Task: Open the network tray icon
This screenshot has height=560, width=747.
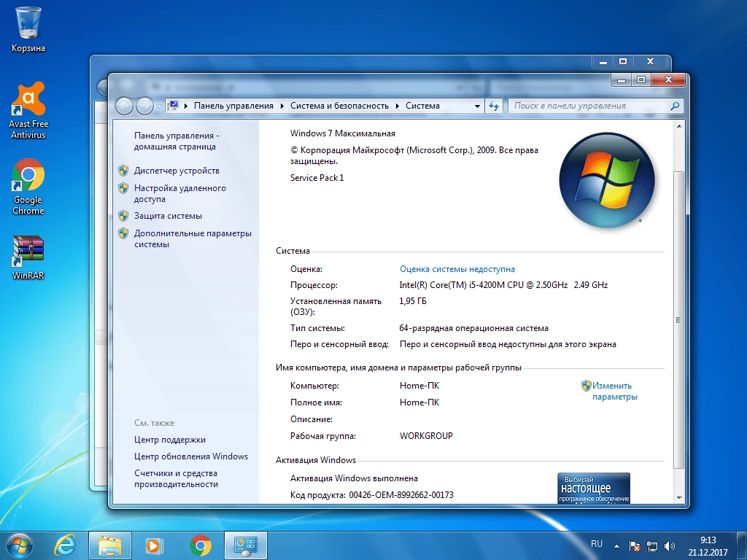Action: pos(651,546)
